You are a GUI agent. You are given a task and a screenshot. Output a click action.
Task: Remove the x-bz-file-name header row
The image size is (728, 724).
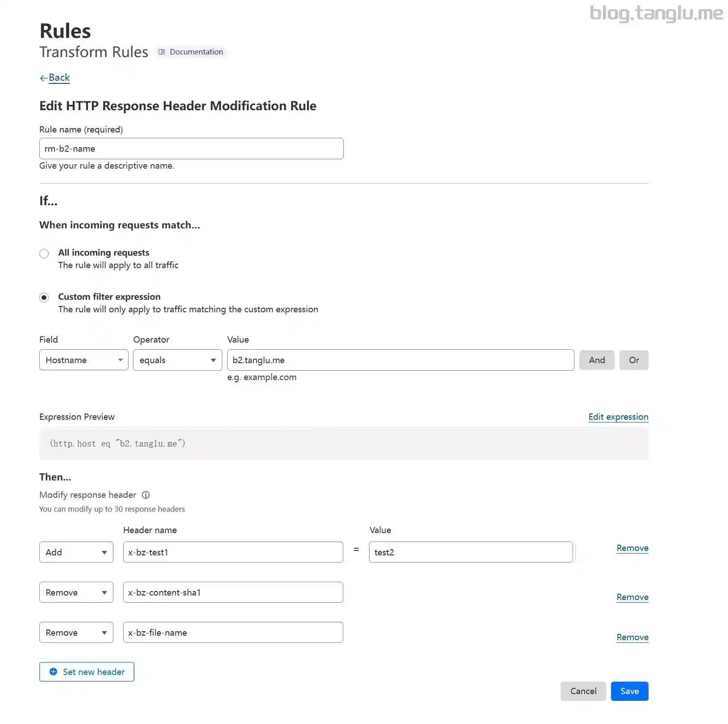point(632,637)
